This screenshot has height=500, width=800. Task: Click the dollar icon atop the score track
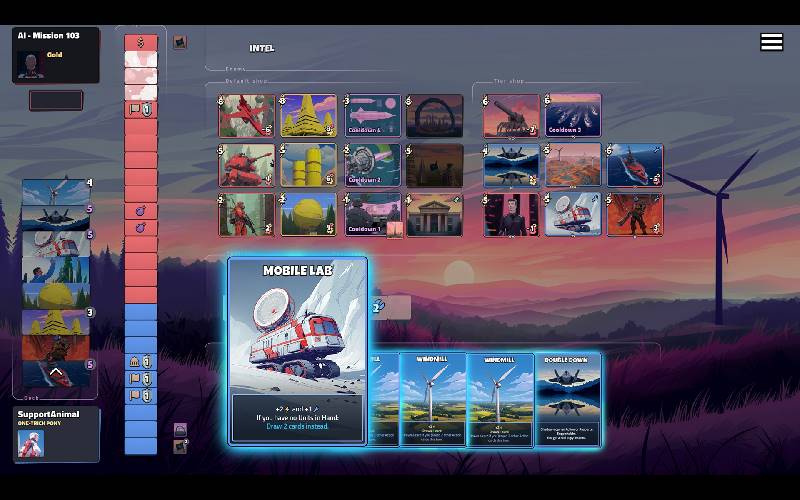coord(141,42)
